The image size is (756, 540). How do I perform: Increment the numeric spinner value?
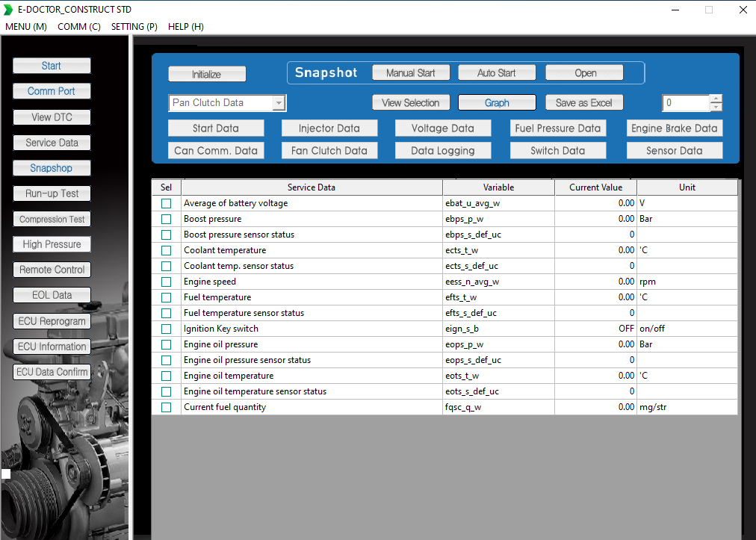coord(716,99)
